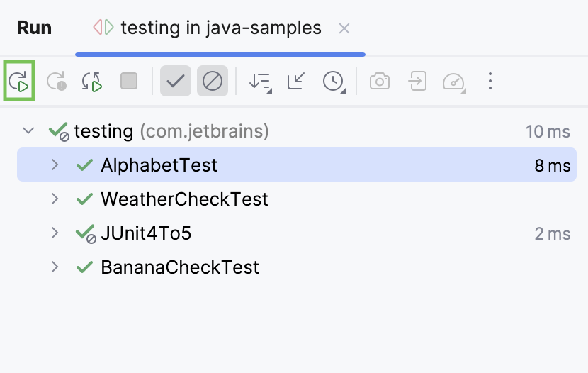588x373 pixels.
Task: Click the Collapse All icon
Action: 296,82
